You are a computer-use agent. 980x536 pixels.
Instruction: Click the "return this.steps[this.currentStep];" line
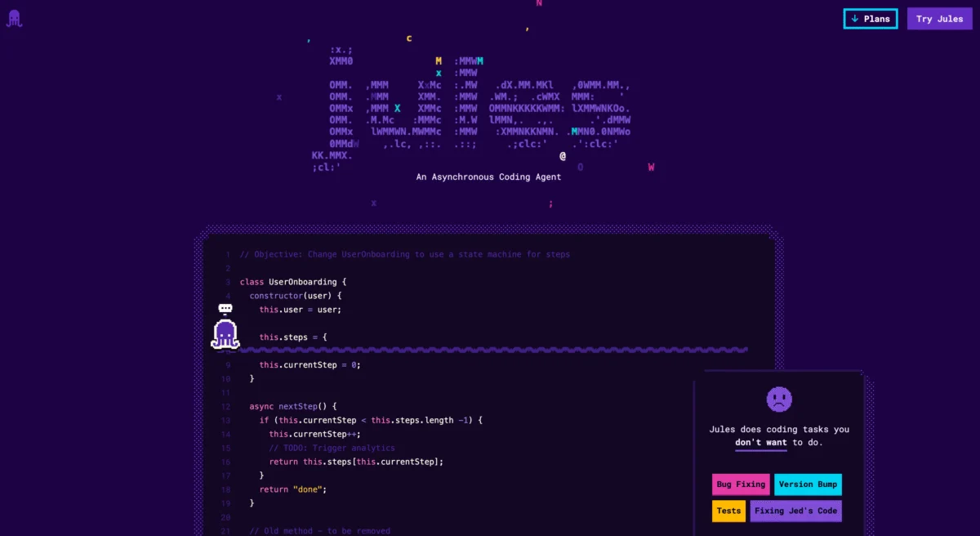(x=356, y=462)
